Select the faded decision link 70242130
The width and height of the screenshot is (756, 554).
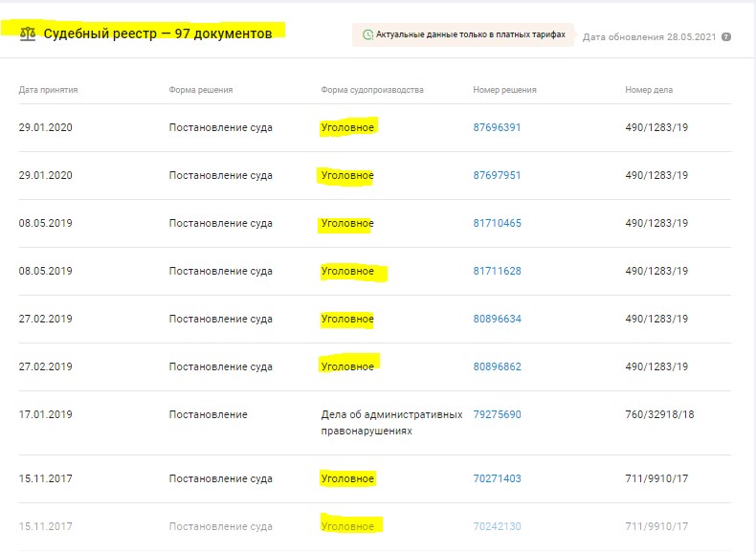(497, 527)
